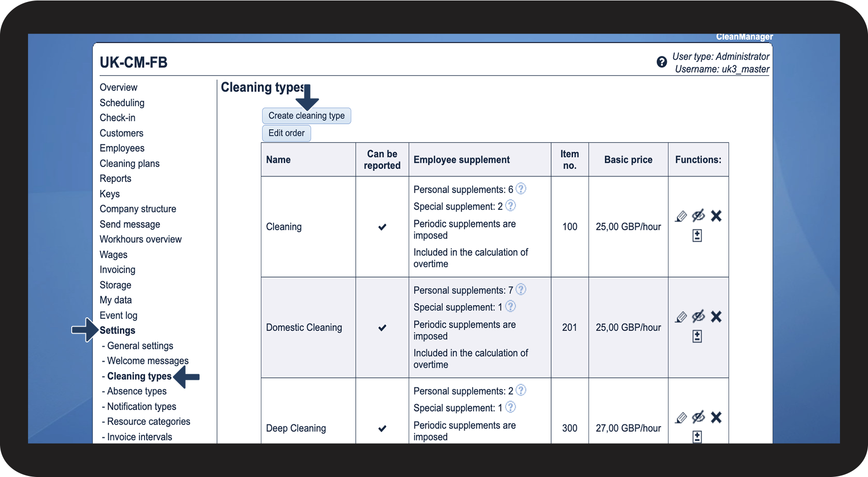Click the plus/minus supplement icon for Cleaning row

coord(697,236)
